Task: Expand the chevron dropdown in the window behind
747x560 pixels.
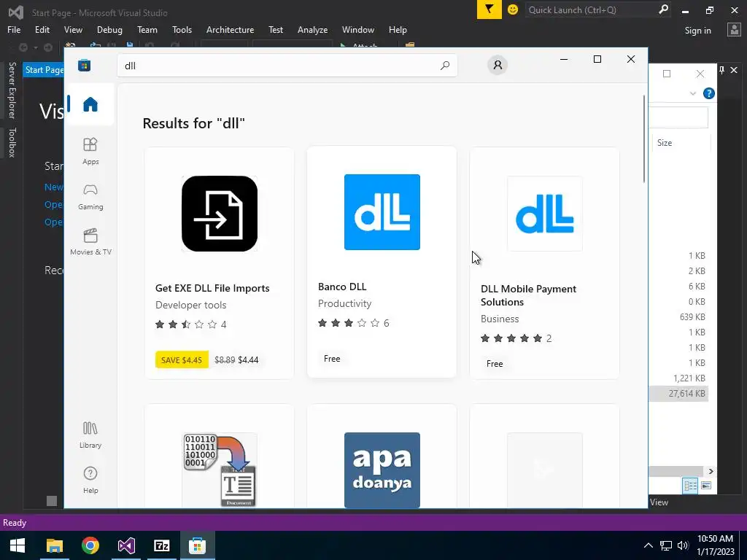Action: click(x=693, y=93)
